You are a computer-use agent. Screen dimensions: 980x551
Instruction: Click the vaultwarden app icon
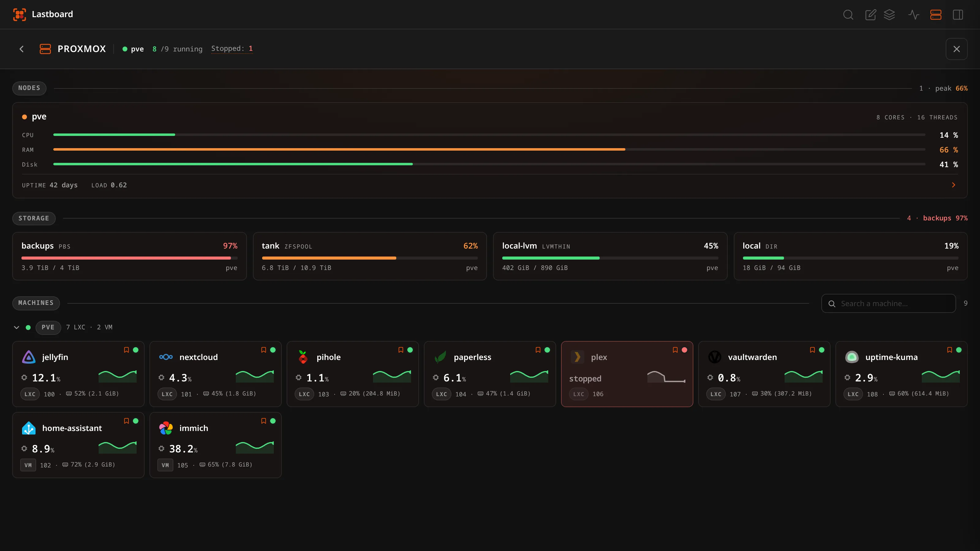pyautogui.click(x=714, y=357)
